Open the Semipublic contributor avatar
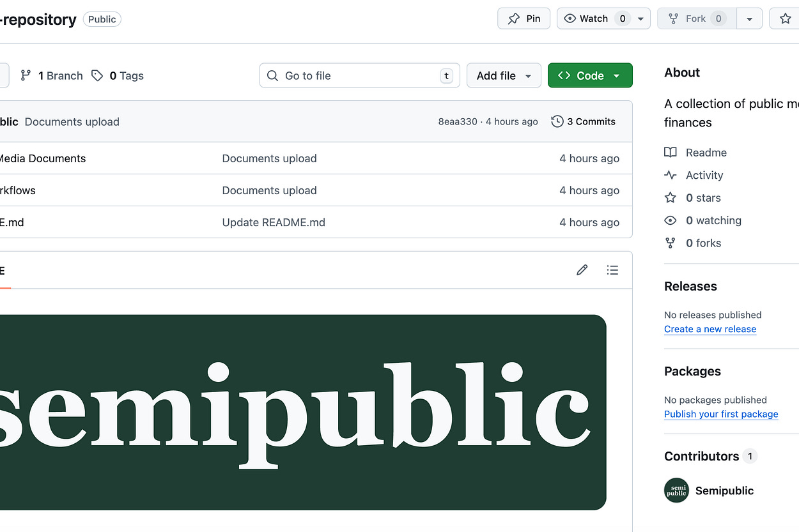 [x=676, y=490]
